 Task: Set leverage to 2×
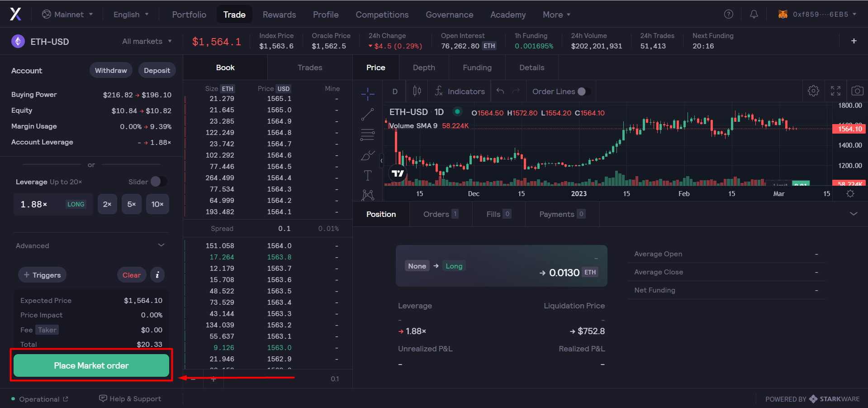tap(107, 204)
